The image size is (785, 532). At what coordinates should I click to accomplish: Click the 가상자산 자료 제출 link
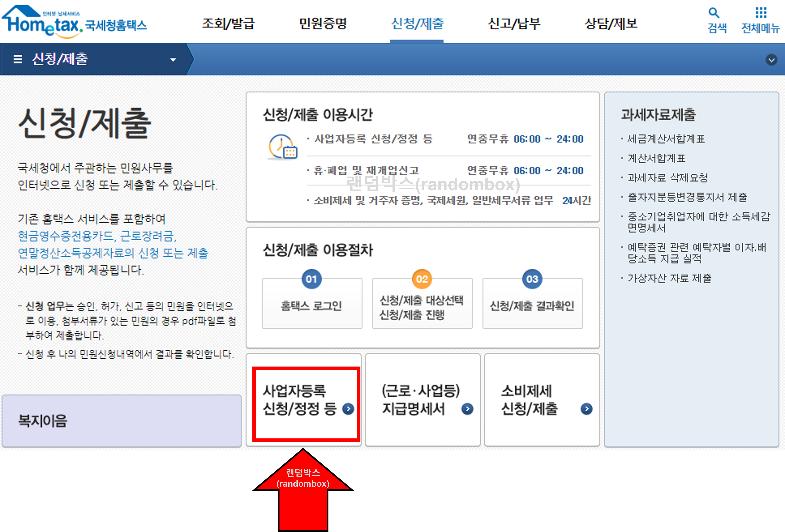[x=669, y=278]
